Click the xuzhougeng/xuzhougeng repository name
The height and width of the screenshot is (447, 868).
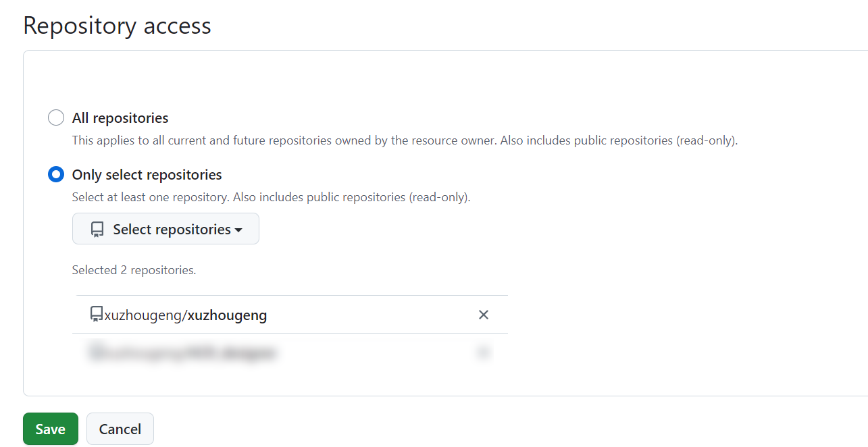186,315
